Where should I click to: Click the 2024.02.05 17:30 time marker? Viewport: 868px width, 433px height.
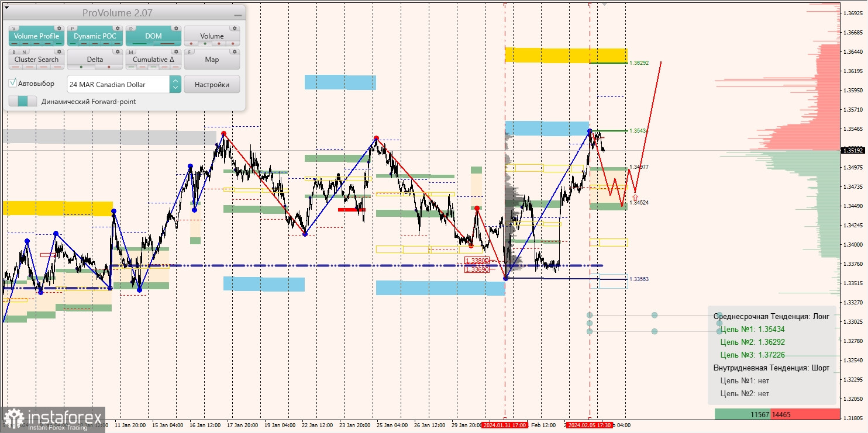[x=589, y=425]
